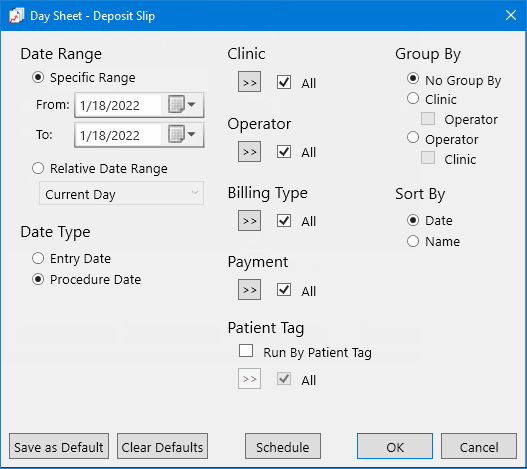The height and width of the screenshot is (469, 527).
Task: Sort the report by Name
Action: (413, 241)
